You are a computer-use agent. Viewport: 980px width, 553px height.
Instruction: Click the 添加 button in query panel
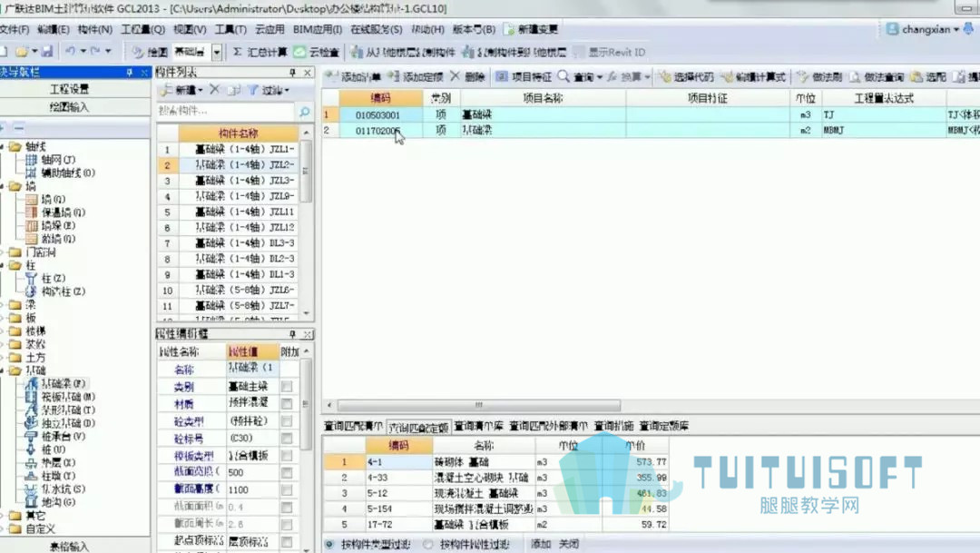pyautogui.click(x=541, y=544)
